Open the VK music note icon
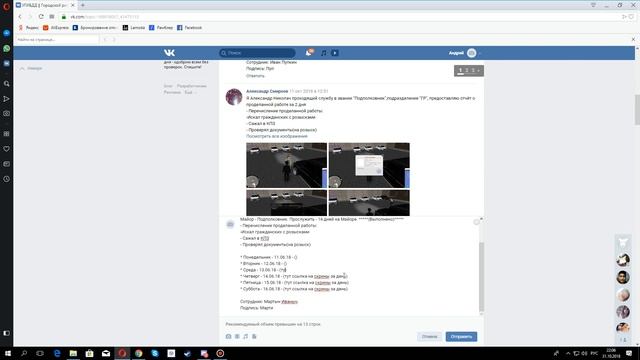 coord(324,53)
